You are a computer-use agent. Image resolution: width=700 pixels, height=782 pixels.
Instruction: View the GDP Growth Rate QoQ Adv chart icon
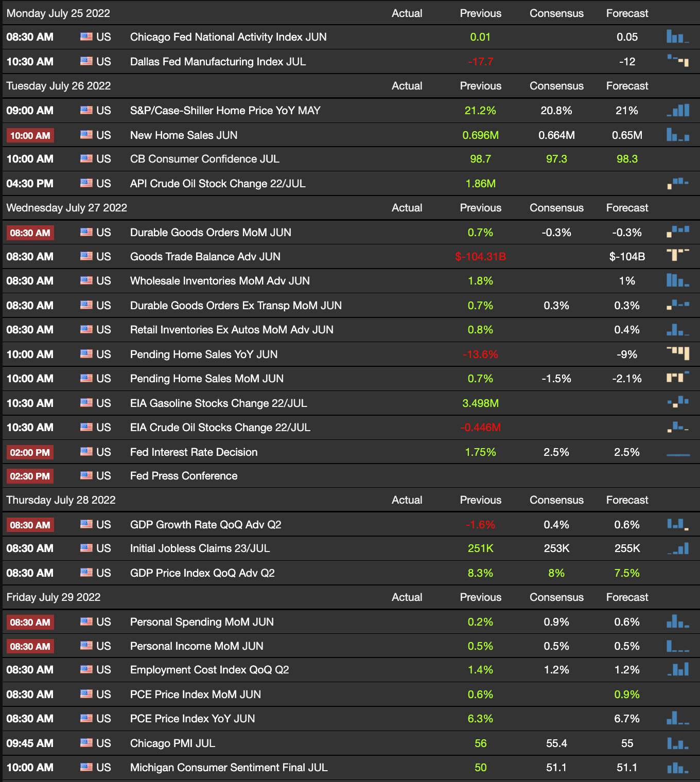678,524
